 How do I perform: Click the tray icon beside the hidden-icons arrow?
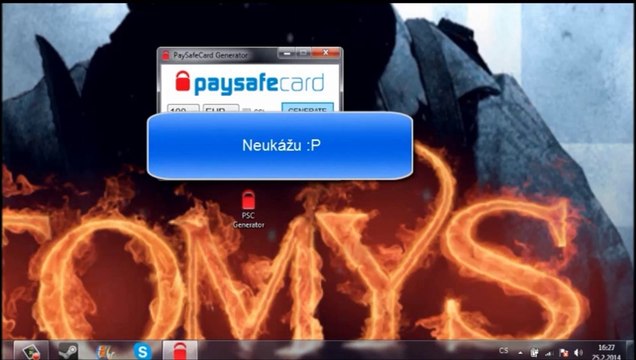point(535,353)
